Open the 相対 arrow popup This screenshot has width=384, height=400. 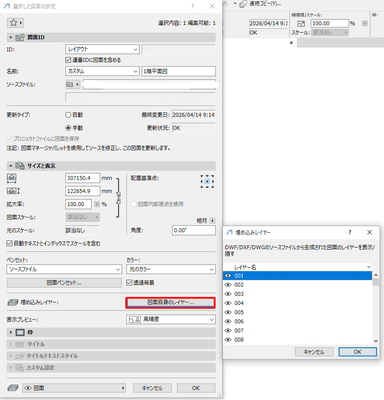(x=212, y=221)
